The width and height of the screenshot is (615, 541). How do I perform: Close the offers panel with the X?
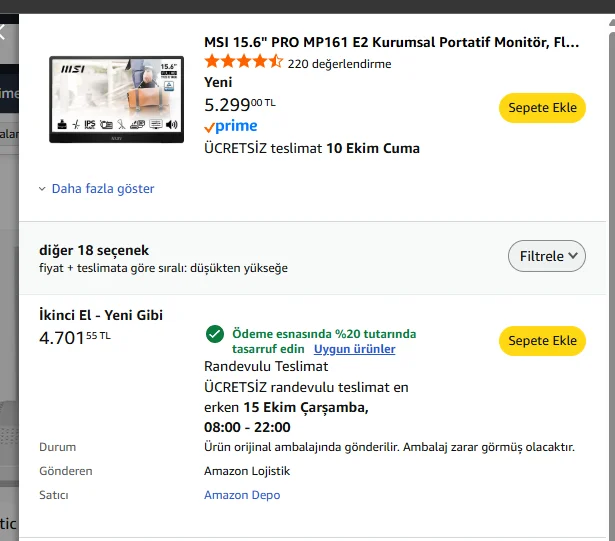pos(3,31)
